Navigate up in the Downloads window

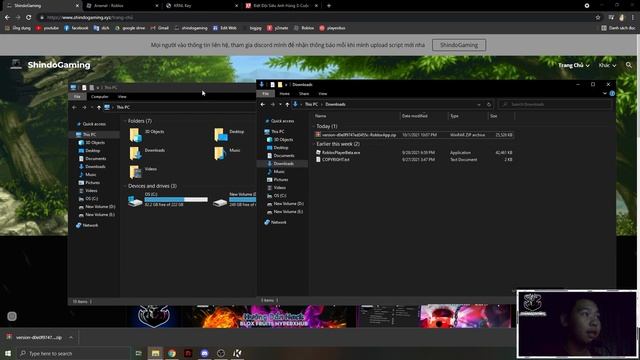(x=287, y=104)
